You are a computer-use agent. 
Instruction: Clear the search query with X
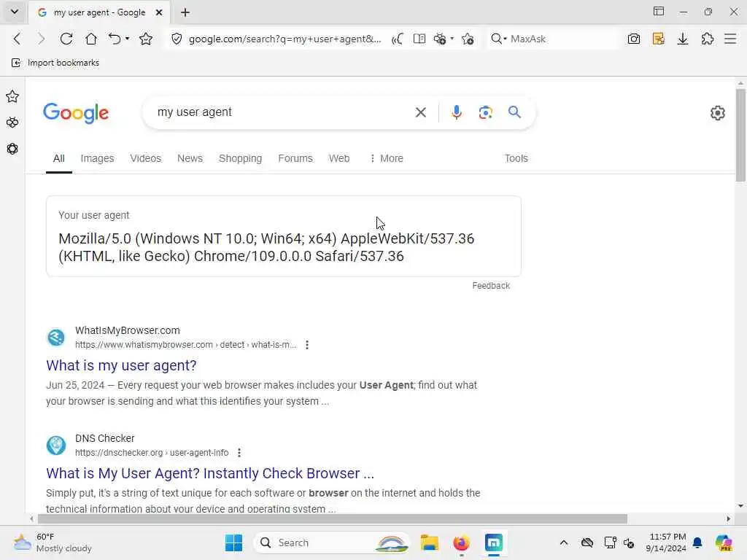click(421, 112)
